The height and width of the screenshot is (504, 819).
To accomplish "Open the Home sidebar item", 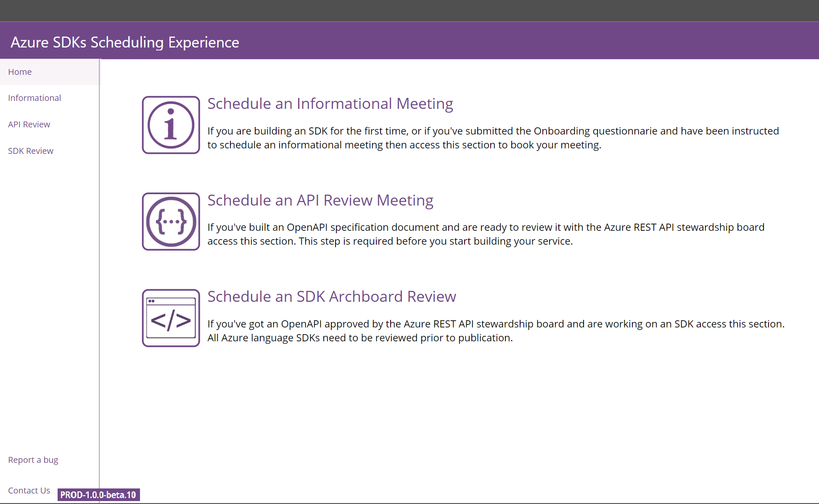I will coord(50,72).
